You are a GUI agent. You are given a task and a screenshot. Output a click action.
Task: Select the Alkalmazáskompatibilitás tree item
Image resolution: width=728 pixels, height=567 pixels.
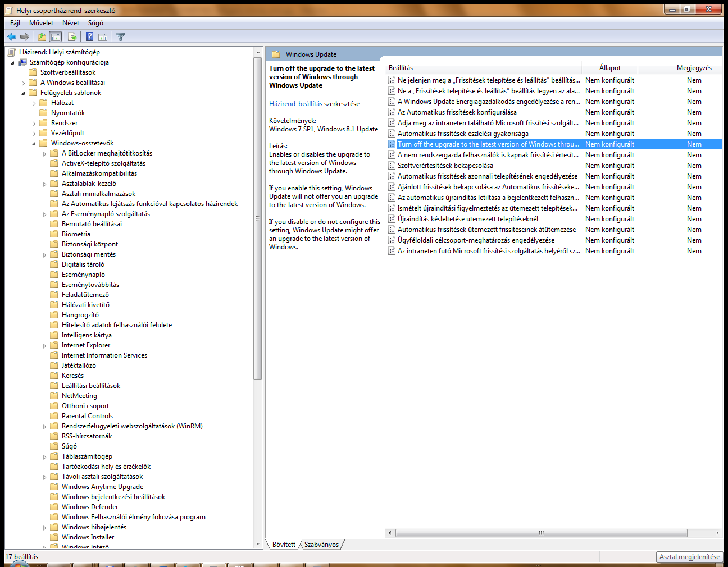99,173
